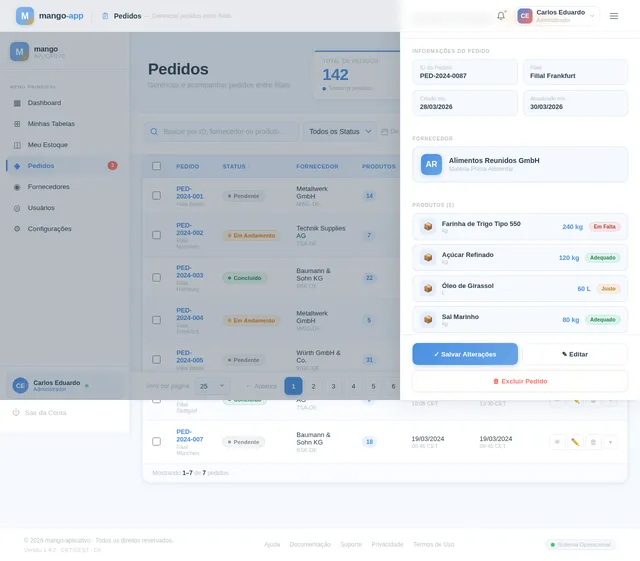
Task: Go to Dashboard in the sidebar
Action: click(44, 103)
